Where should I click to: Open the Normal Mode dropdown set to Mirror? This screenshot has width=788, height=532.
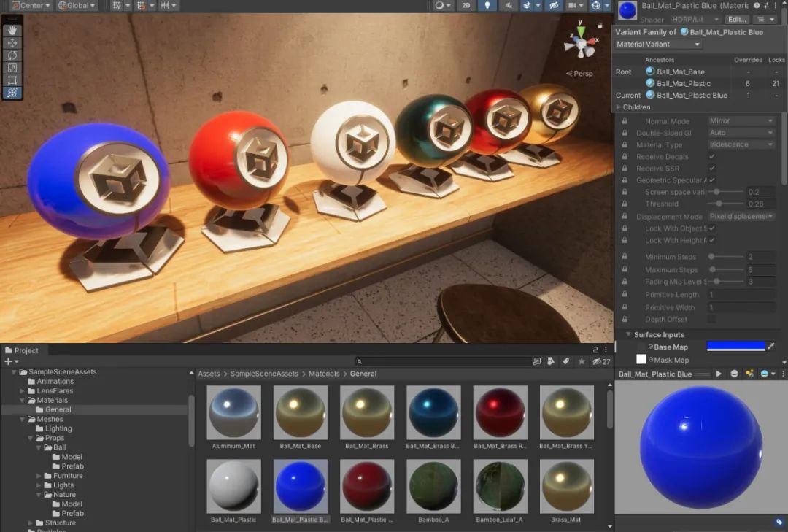[x=741, y=120]
